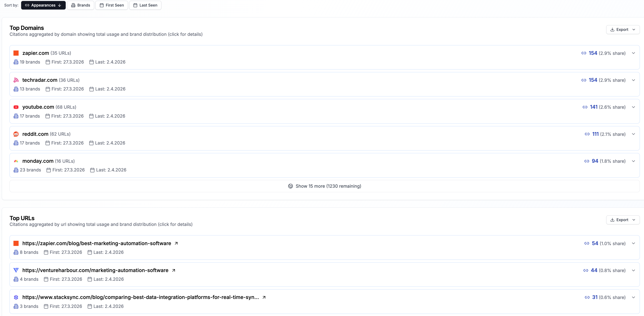
Task: Sort the list by Brands
Action: [80, 5]
